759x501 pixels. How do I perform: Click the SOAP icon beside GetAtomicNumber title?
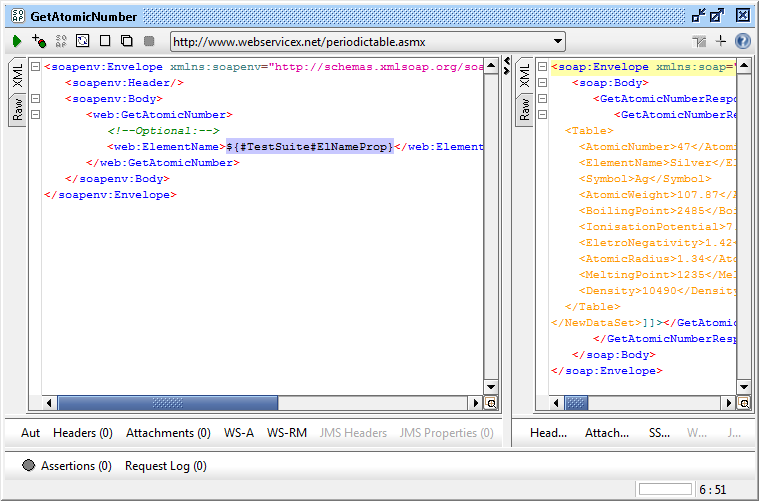click(x=18, y=16)
